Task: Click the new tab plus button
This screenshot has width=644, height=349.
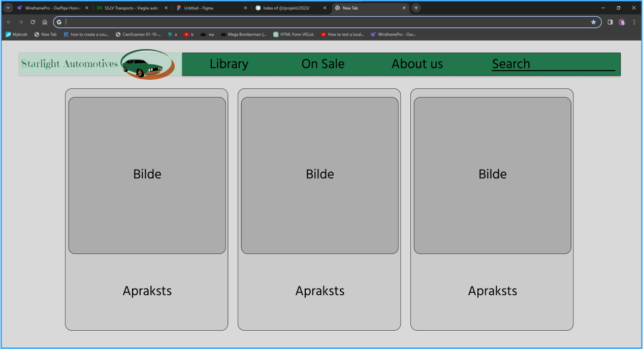Action: pyautogui.click(x=416, y=8)
